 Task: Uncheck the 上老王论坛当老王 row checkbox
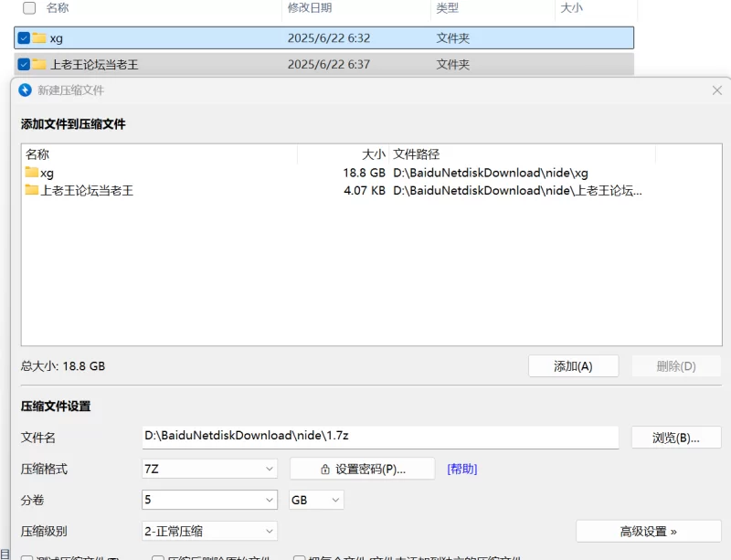pos(24,65)
